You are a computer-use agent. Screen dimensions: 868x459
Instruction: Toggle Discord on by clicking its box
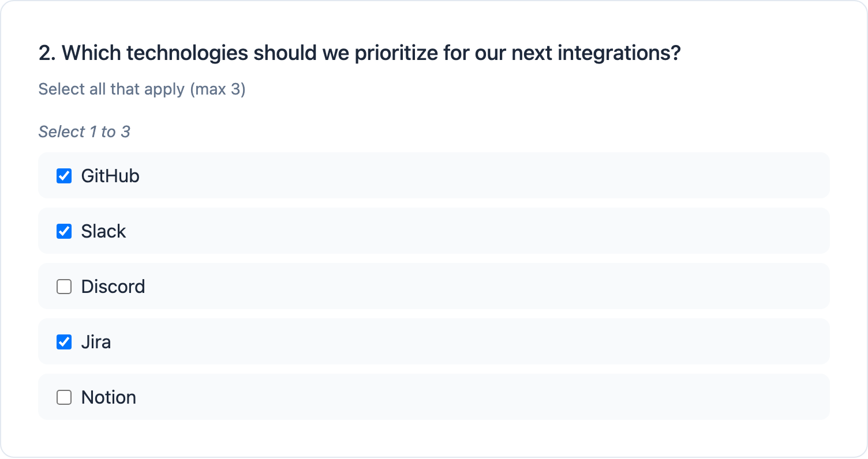pos(63,286)
